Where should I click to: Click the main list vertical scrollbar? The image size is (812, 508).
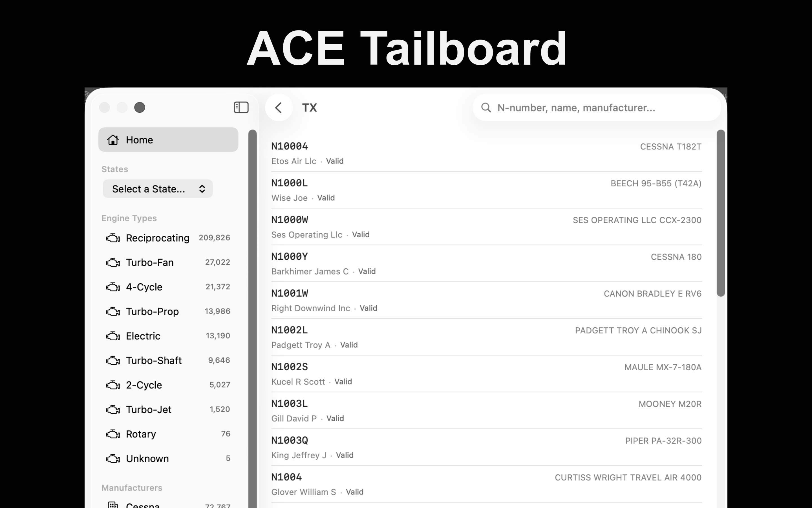[x=721, y=213]
